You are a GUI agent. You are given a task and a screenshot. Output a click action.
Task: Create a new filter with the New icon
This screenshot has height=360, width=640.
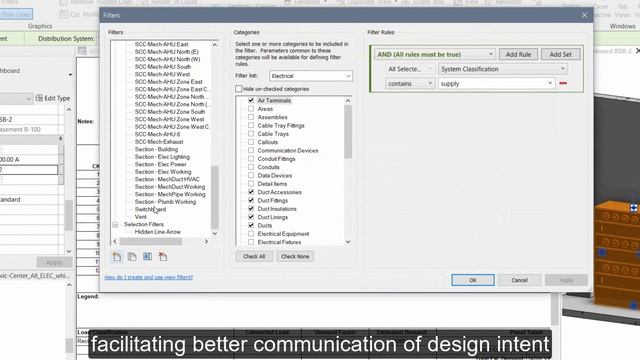pyautogui.click(x=117, y=257)
